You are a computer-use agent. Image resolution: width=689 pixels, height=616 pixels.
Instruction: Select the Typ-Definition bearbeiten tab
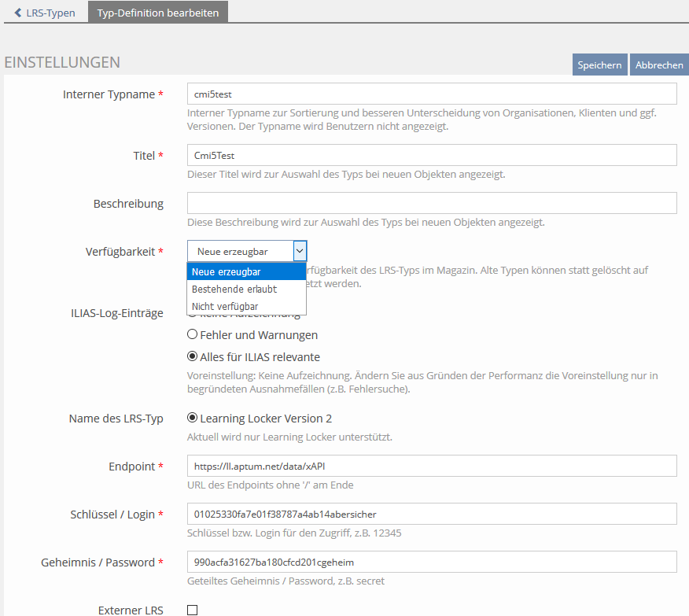coord(158,13)
